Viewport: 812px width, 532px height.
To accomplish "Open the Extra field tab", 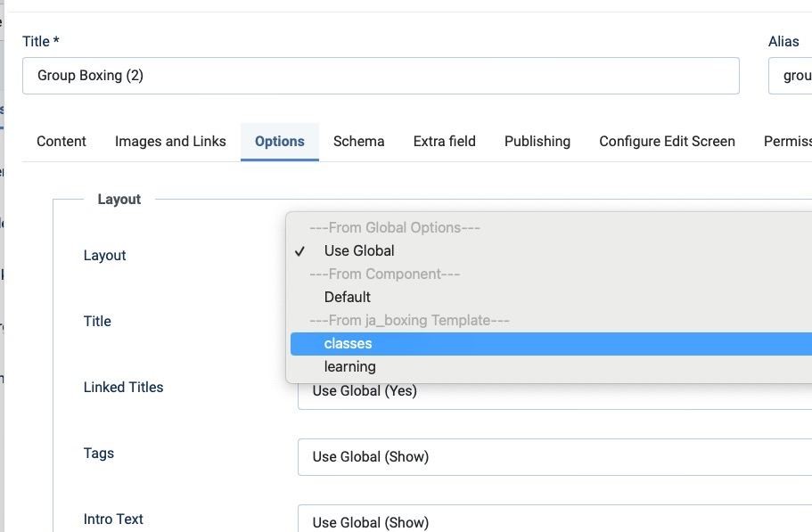I will click(445, 141).
